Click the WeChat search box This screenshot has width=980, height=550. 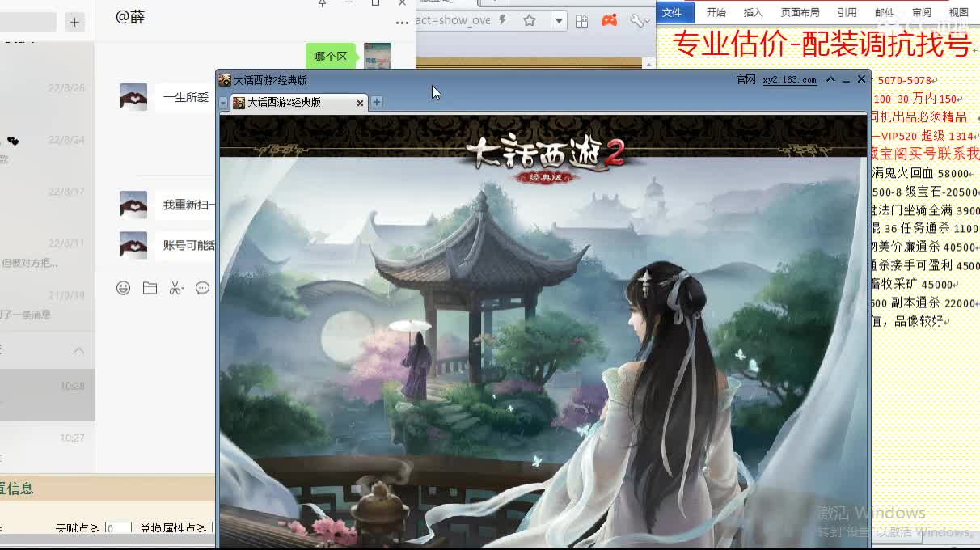28,22
